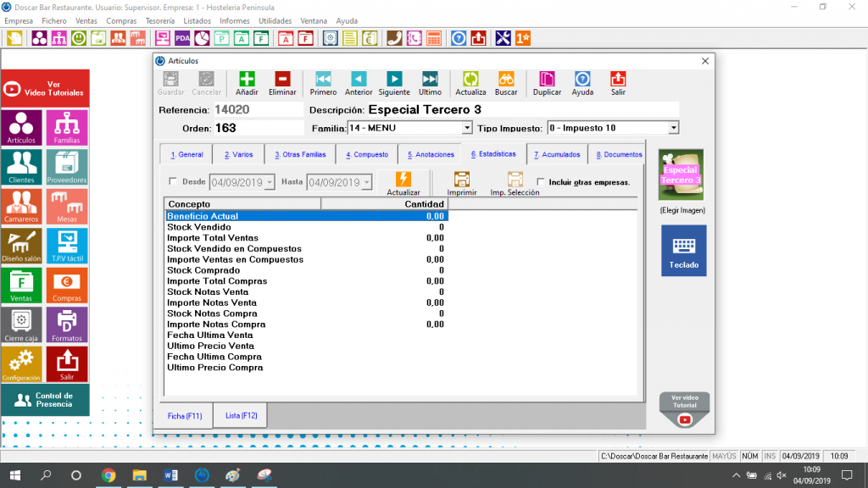868x488 pixels.
Task: Click Actualizar lightning icon in statistics
Action: click(x=403, y=184)
